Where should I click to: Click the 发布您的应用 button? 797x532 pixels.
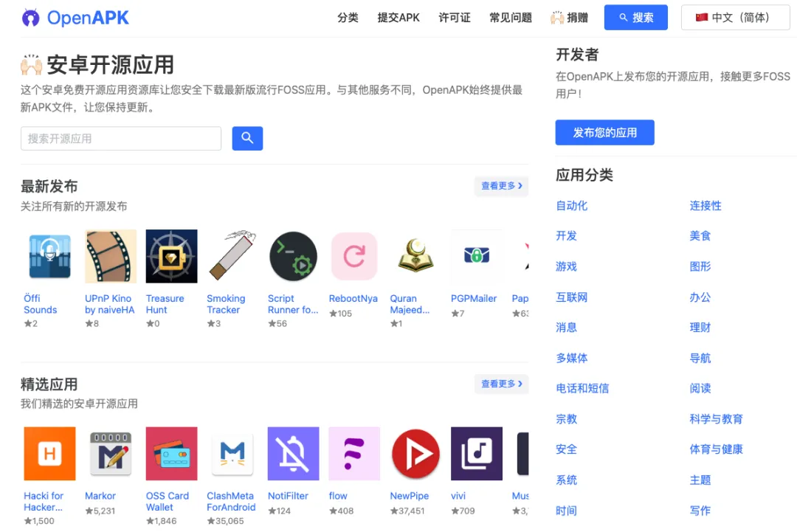tap(605, 133)
